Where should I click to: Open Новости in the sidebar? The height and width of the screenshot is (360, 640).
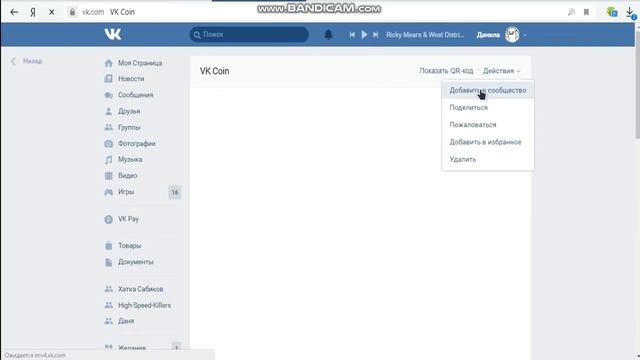click(131, 79)
